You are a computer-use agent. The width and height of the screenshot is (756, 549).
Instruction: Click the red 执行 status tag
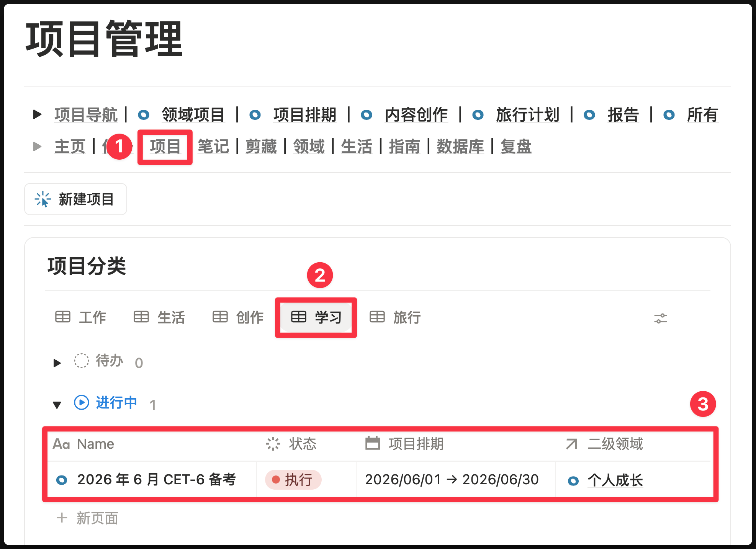[293, 480]
